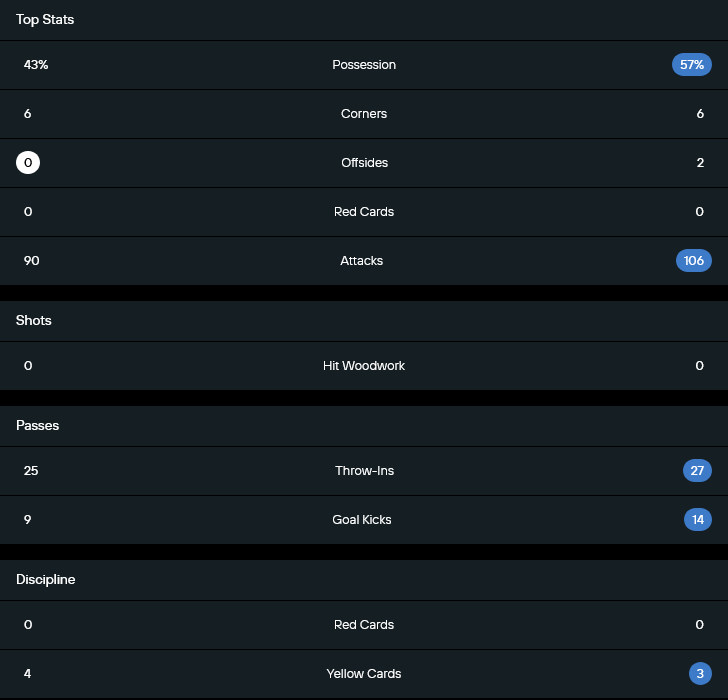The height and width of the screenshot is (700, 728).
Task: Select the Corners stat label
Action: click(x=364, y=114)
